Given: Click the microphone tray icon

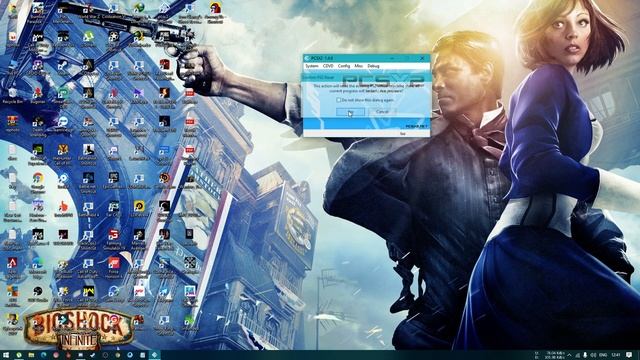Looking at the screenshot, I should (585, 355).
